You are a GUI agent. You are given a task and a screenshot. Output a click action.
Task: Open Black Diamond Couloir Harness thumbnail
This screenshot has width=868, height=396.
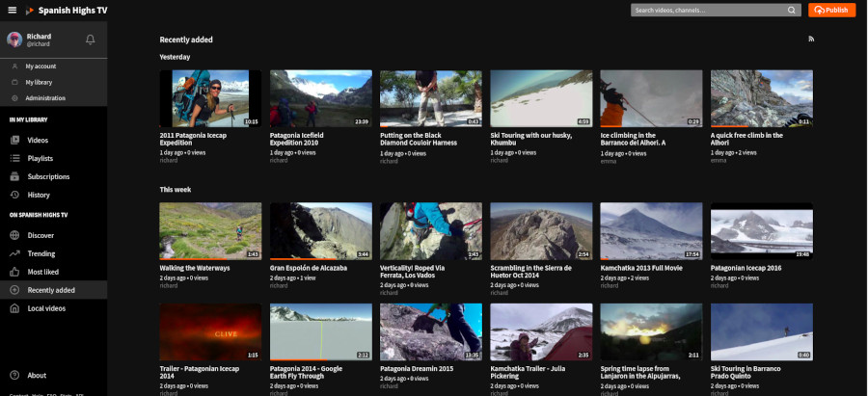(431, 98)
